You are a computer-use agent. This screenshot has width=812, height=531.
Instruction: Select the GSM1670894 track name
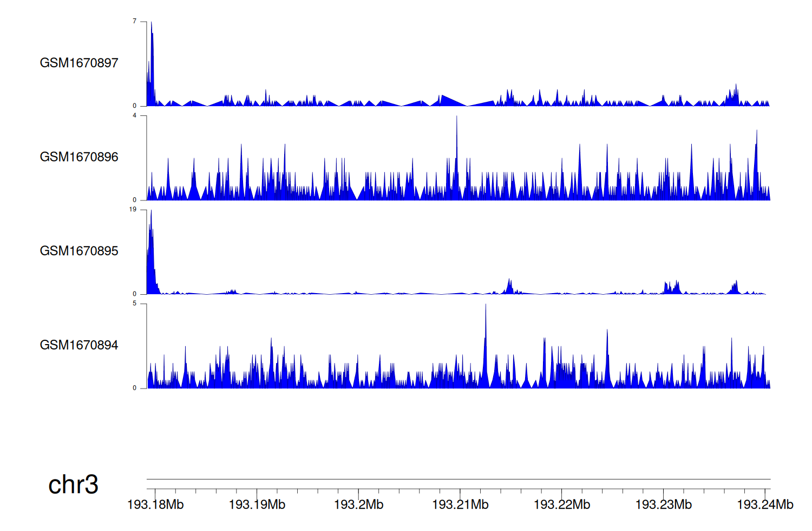coord(79,345)
